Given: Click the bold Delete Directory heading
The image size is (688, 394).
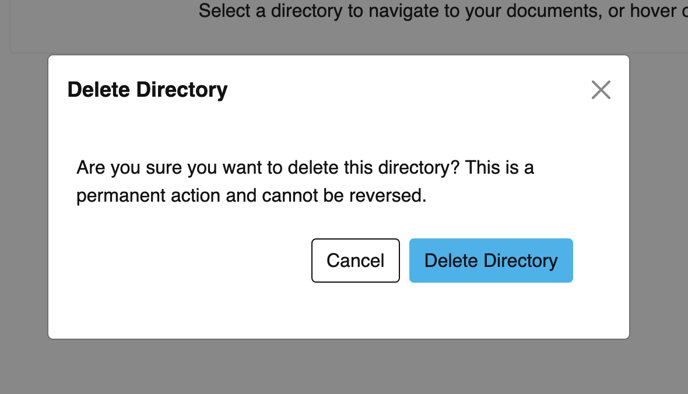Looking at the screenshot, I should 147,90.
